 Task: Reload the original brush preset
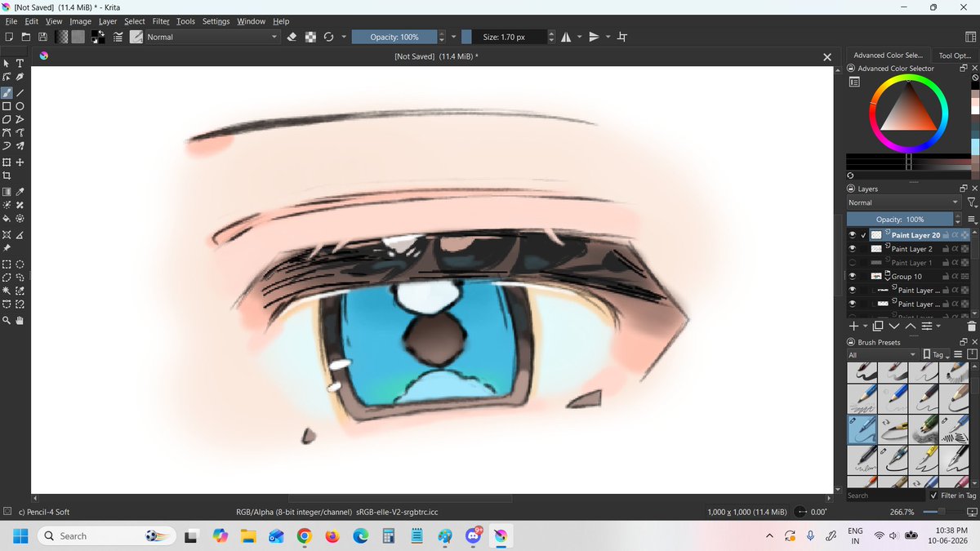click(328, 37)
